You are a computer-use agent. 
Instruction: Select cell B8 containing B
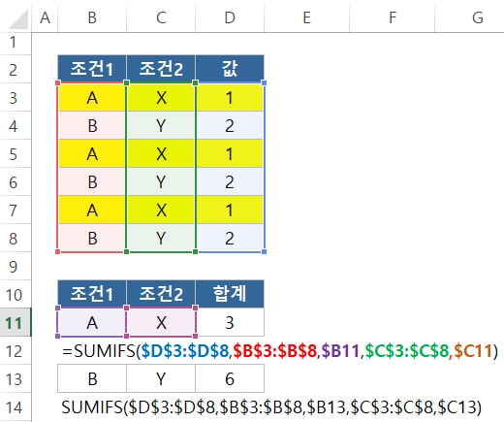92,238
